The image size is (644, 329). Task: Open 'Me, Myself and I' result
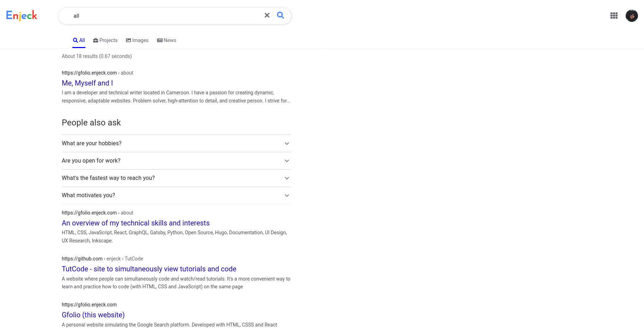(87, 83)
